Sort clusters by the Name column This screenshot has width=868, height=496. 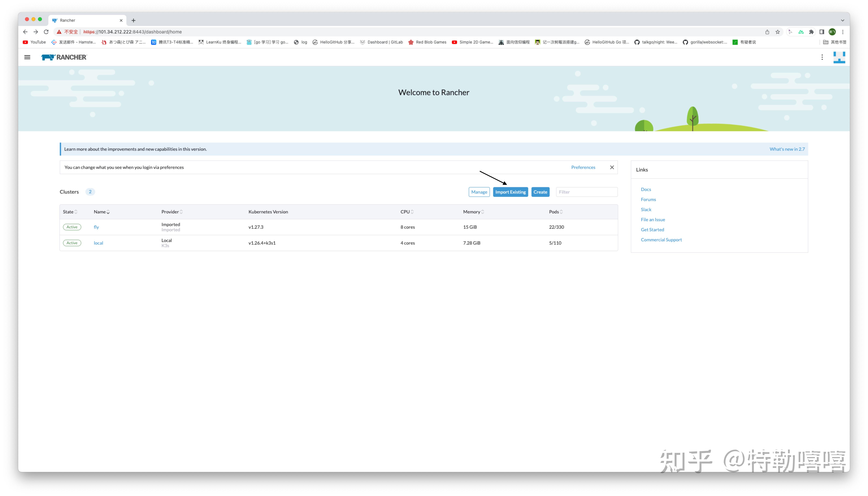pyautogui.click(x=102, y=212)
